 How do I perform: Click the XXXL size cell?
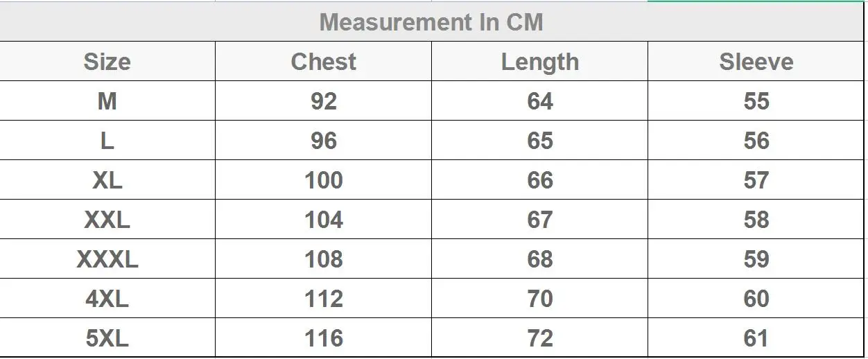click(107, 259)
